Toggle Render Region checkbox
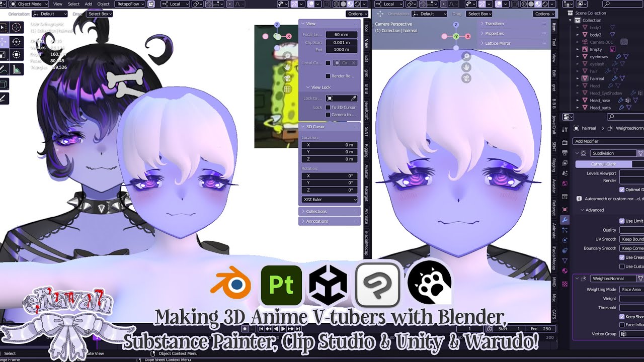The image size is (644, 362). click(328, 76)
